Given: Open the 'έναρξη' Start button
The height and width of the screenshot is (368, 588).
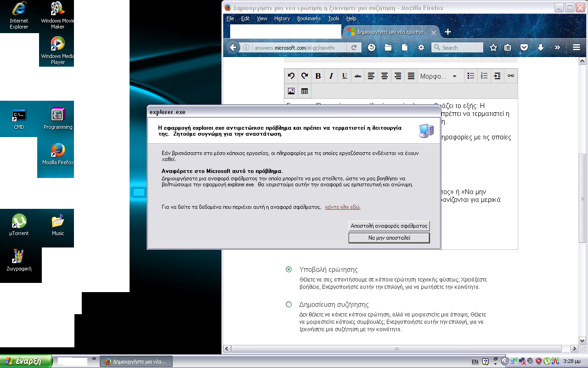Looking at the screenshot, I should pos(26,361).
